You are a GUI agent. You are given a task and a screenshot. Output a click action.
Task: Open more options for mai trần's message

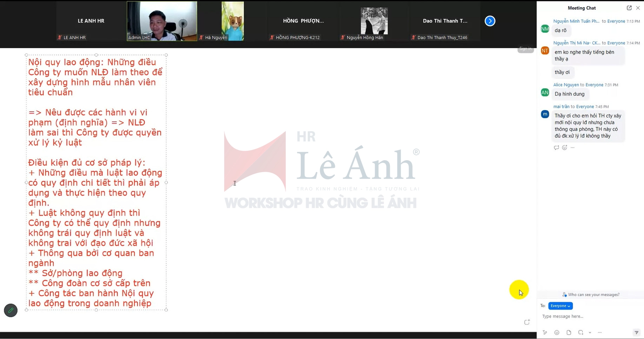pos(572,148)
